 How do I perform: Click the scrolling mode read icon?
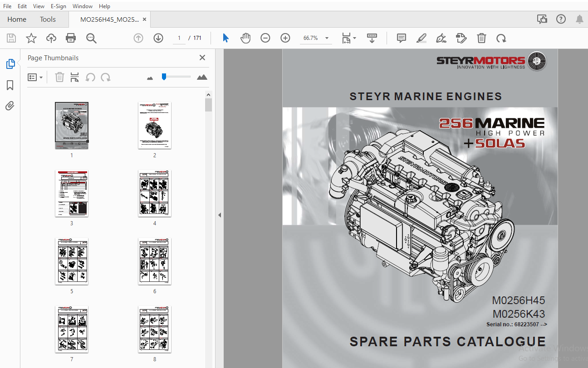point(372,38)
